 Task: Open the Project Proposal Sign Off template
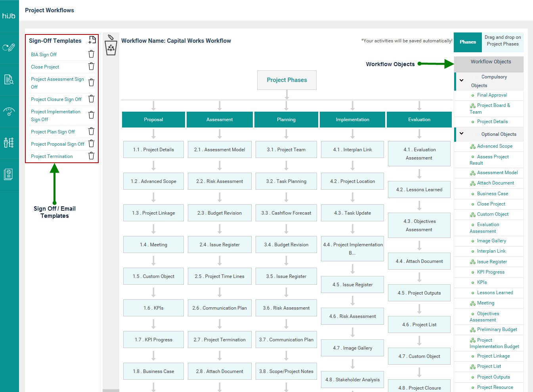pos(57,144)
